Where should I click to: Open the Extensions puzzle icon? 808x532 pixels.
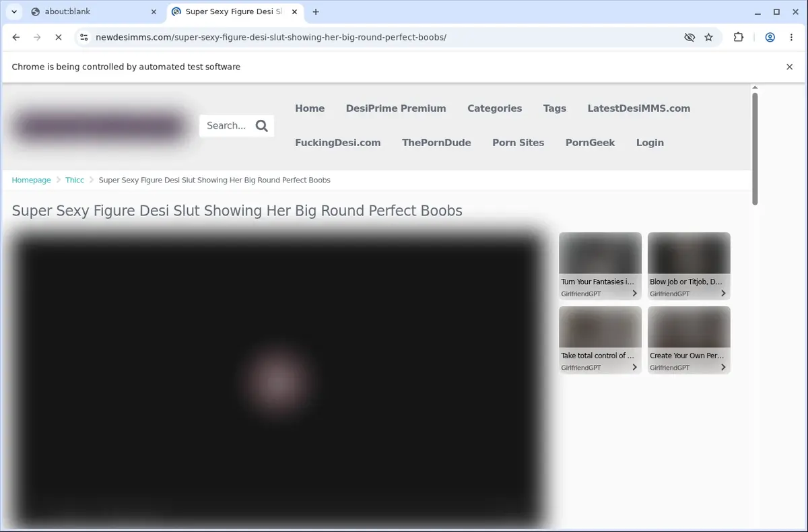click(x=739, y=37)
